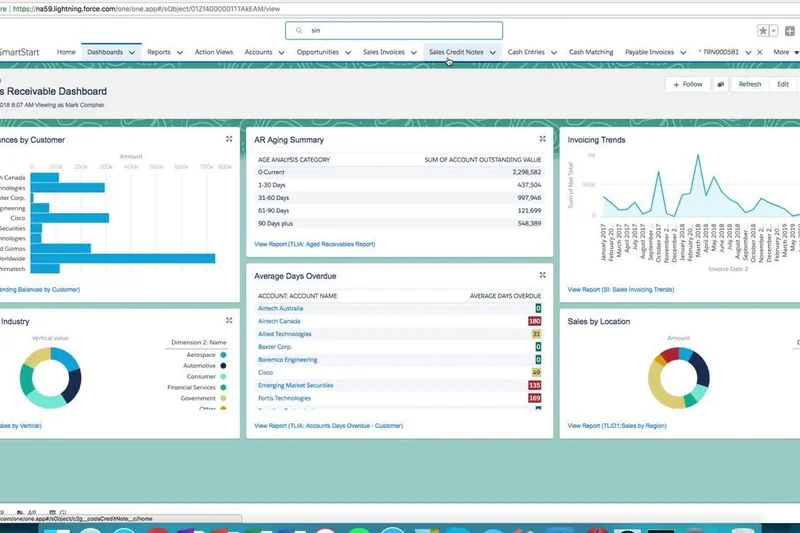This screenshot has height=533, width=800.
Task: Click the global actions plus icon
Action: 790,31
